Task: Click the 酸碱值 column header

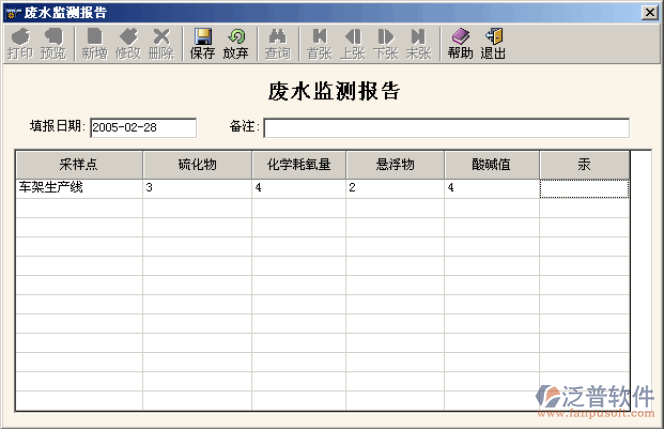Action: pyautogui.click(x=492, y=164)
